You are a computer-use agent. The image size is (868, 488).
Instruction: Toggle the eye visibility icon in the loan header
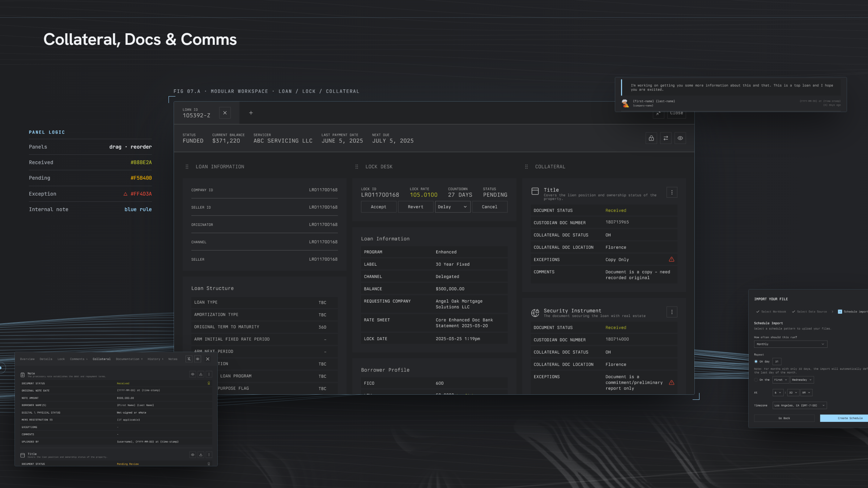click(x=680, y=138)
